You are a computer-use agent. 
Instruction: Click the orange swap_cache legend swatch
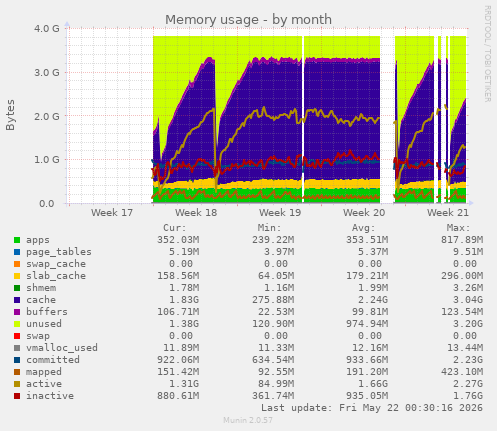(x=17, y=264)
